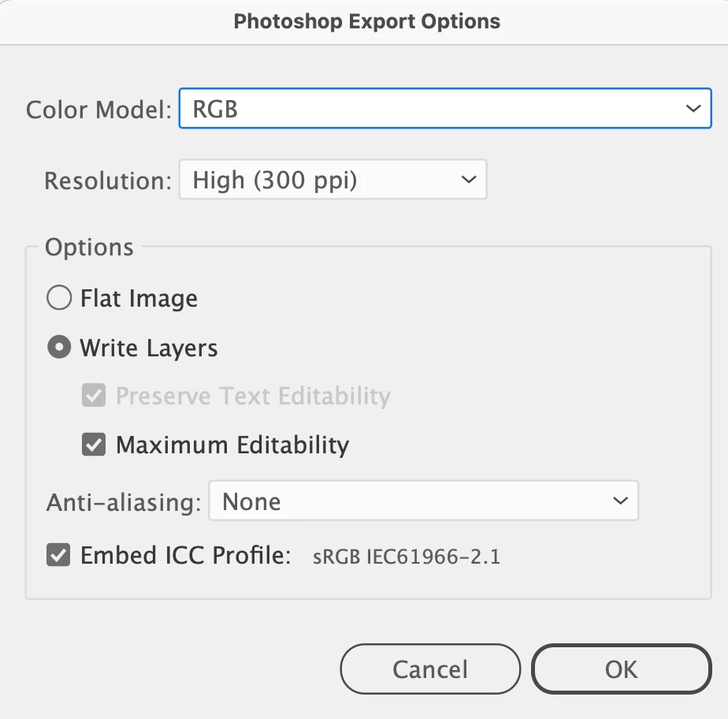Expand the Anti-aliasing dropdown set to None

pyautogui.click(x=424, y=501)
